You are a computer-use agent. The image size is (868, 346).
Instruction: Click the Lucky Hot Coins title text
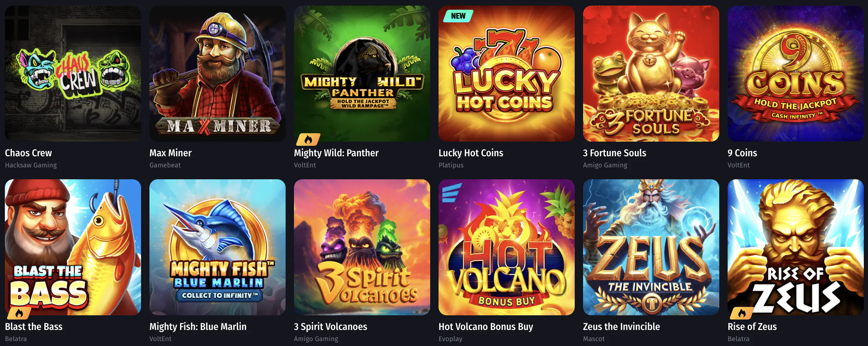click(471, 153)
